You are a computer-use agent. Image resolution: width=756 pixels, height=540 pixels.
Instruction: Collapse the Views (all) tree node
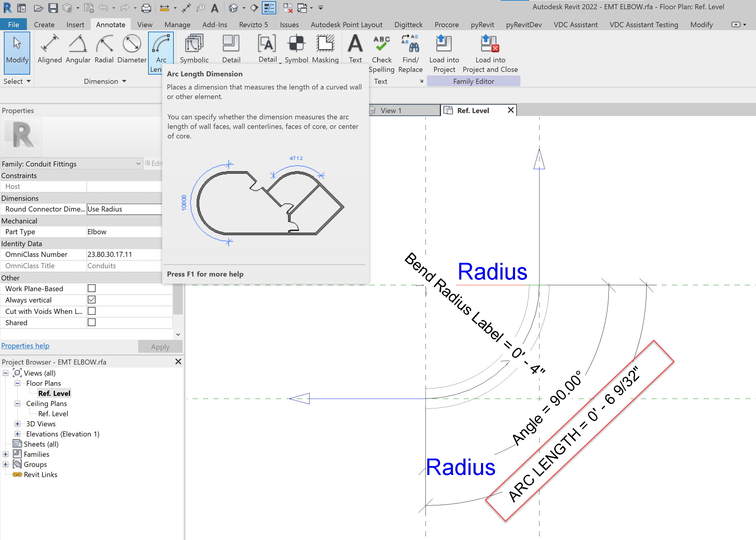click(6, 373)
